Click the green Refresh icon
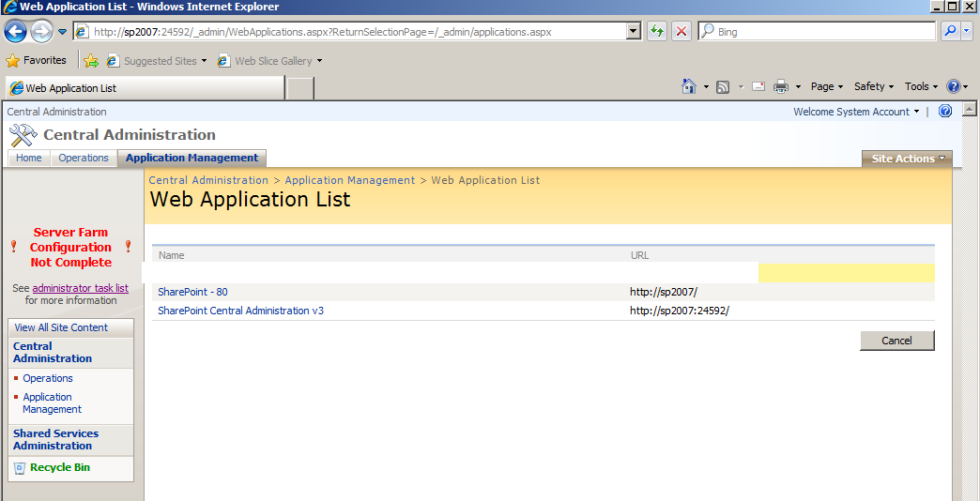Viewport: 980px width, 501px height. (x=656, y=31)
